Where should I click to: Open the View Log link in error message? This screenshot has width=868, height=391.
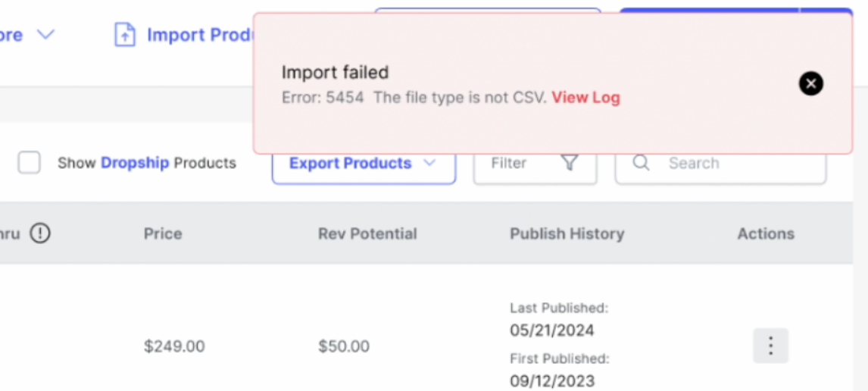[x=585, y=97]
